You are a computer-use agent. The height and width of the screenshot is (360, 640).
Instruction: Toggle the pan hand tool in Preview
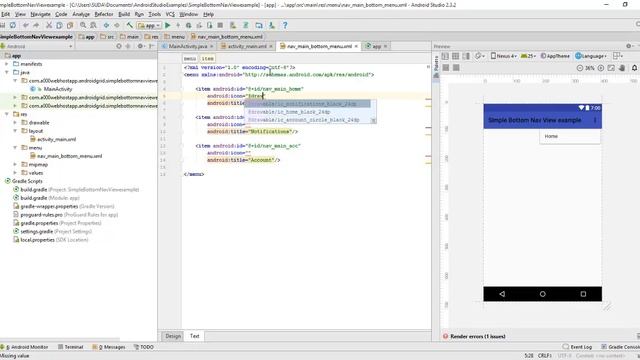pos(622,68)
